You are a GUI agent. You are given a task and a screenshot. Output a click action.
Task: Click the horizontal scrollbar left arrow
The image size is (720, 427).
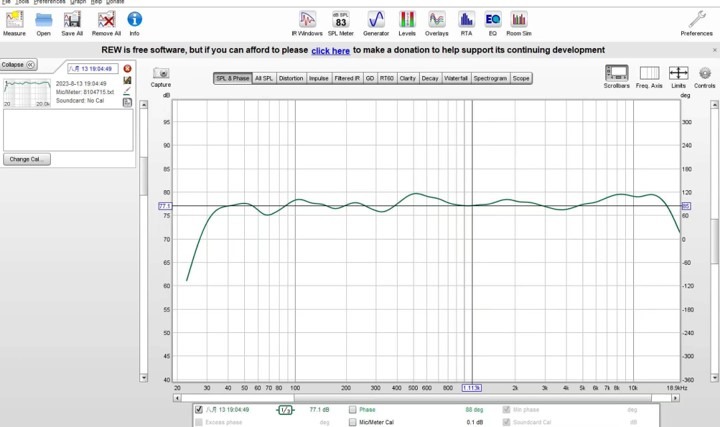pos(177,398)
